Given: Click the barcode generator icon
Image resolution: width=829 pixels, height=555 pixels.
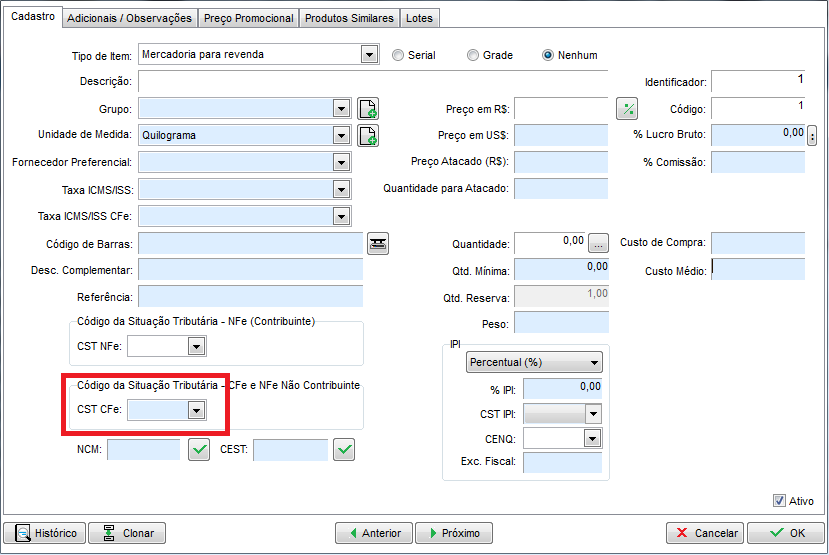Looking at the screenshot, I should [x=378, y=242].
